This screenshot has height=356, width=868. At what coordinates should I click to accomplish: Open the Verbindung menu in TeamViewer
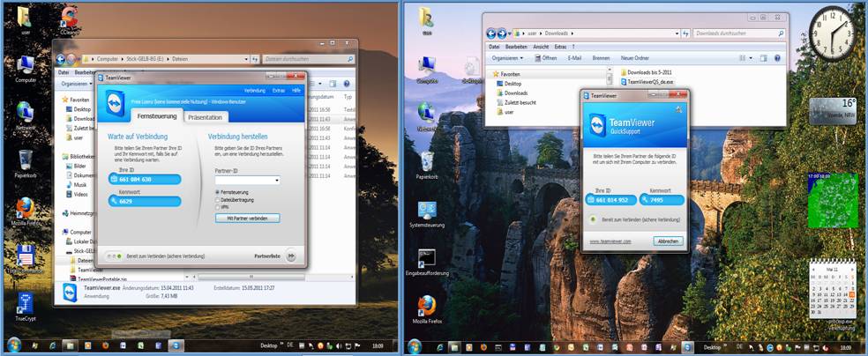(x=255, y=90)
